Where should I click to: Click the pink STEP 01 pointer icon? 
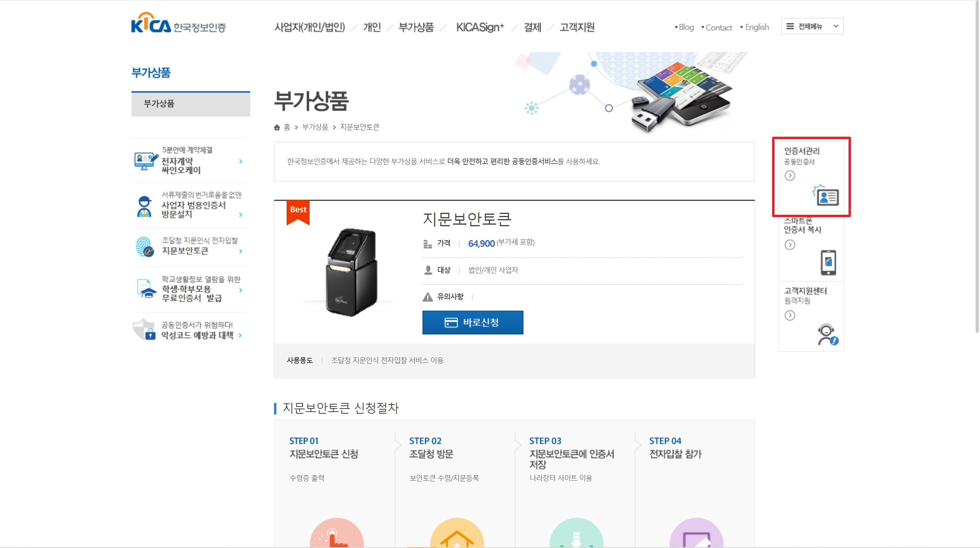point(337,533)
